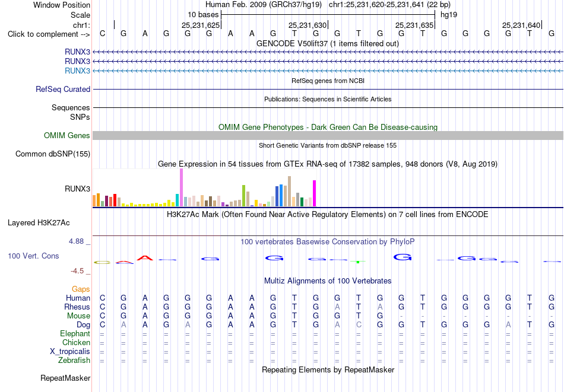Open Gene Expression in 54 tissues title
This screenshot has width=564, height=392.
click(328, 164)
